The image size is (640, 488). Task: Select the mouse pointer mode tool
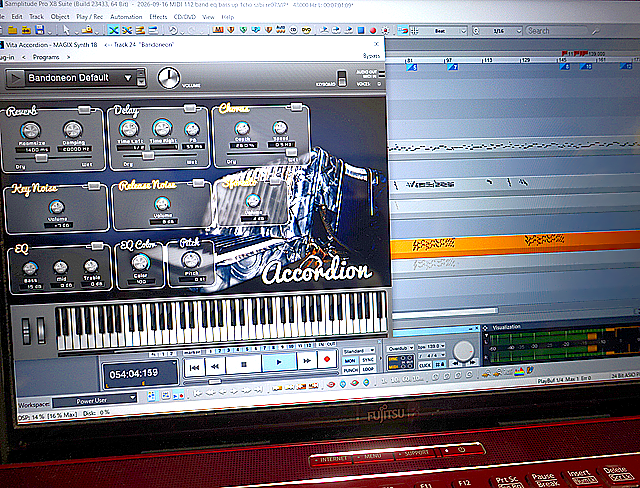[65, 30]
